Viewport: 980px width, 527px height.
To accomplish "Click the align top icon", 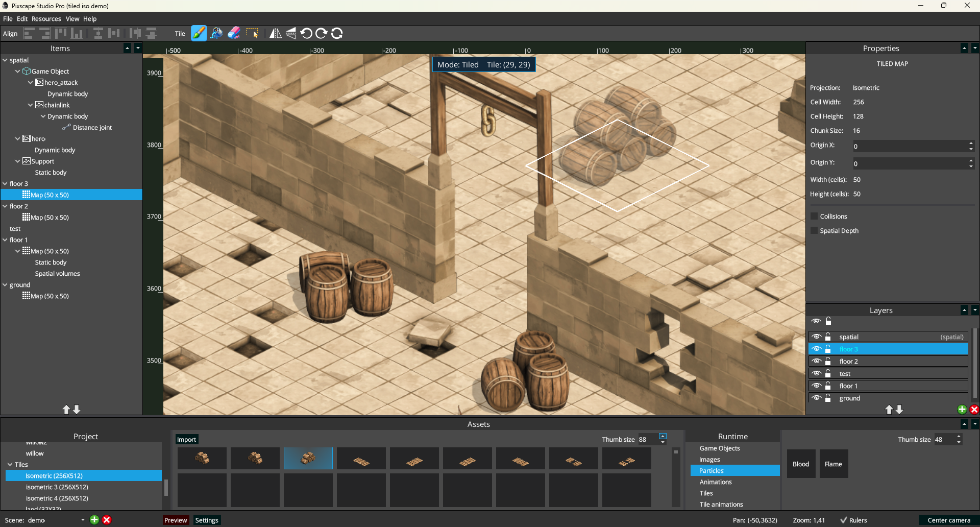I will 61,33.
